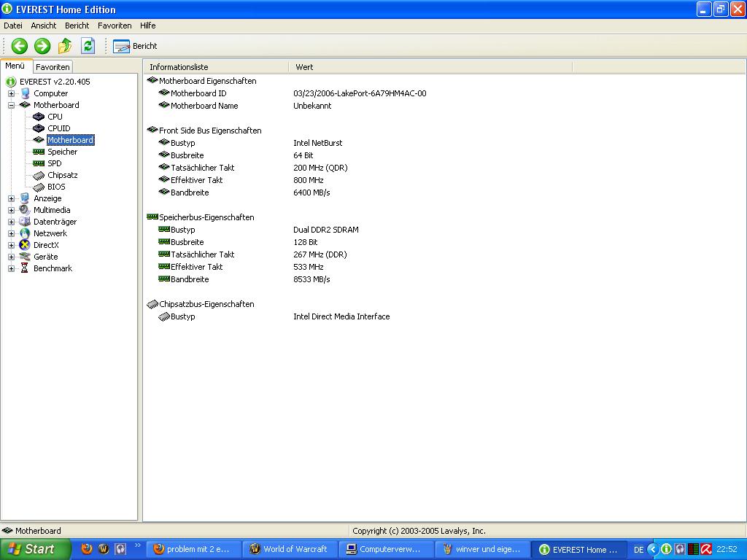Click the red antivirus tray icon
747x560 pixels.
pos(706,550)
